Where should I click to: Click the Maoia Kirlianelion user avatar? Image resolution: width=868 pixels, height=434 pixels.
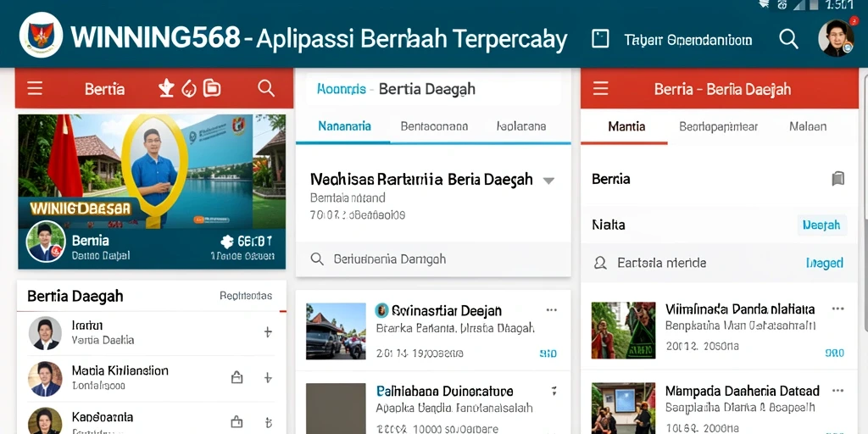coord(45,379)
